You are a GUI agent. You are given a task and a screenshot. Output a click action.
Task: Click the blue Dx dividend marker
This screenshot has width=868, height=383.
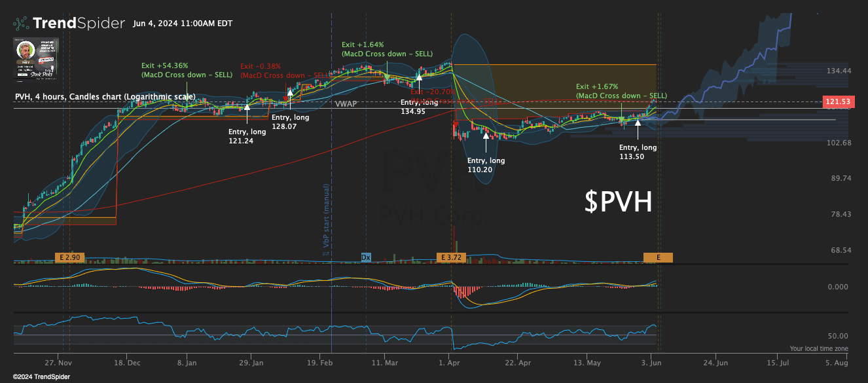click(x=365, y=257)
